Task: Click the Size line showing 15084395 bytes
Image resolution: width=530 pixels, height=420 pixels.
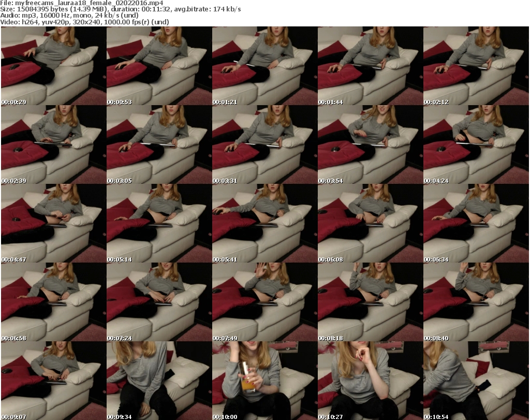Action: pyautogui.click(x=120, y=9)
